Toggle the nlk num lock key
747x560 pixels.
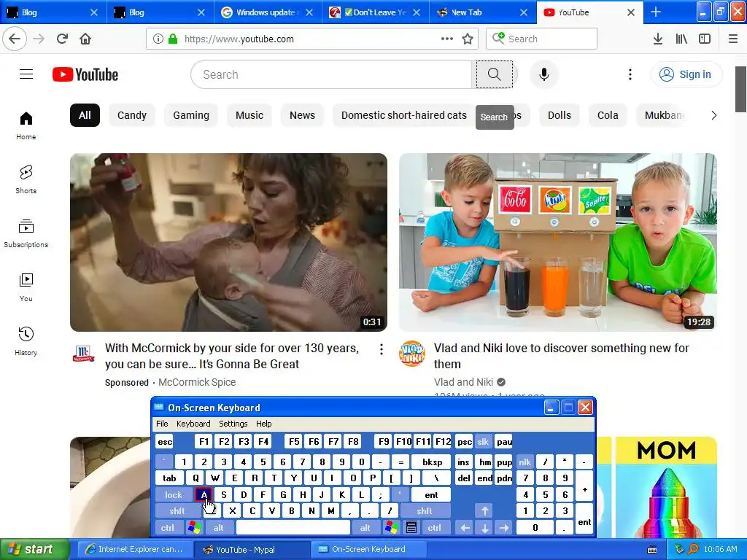(x=525, y=462)
